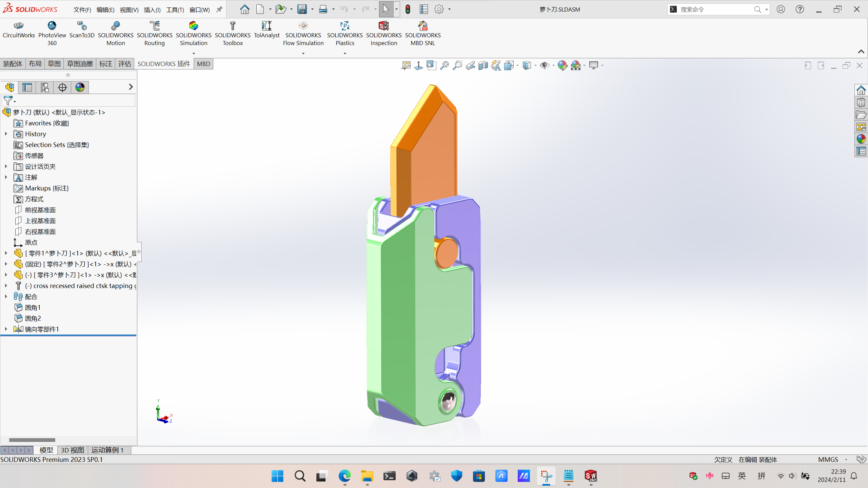This screenshot has width=868, height=488.
Task: Open the SOLIDWORKS Simulation add-in
Action: [x=194, y=34]
